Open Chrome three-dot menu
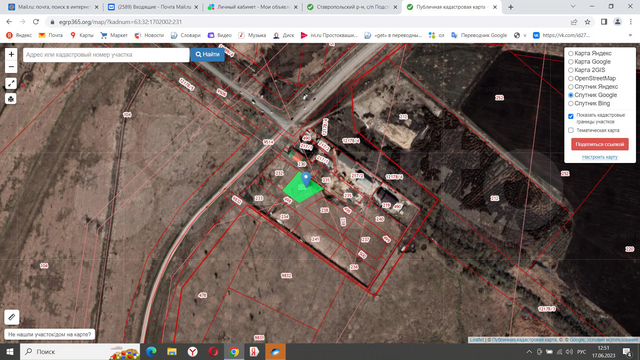Screen dimensions: 640x360 coord(631,22)
